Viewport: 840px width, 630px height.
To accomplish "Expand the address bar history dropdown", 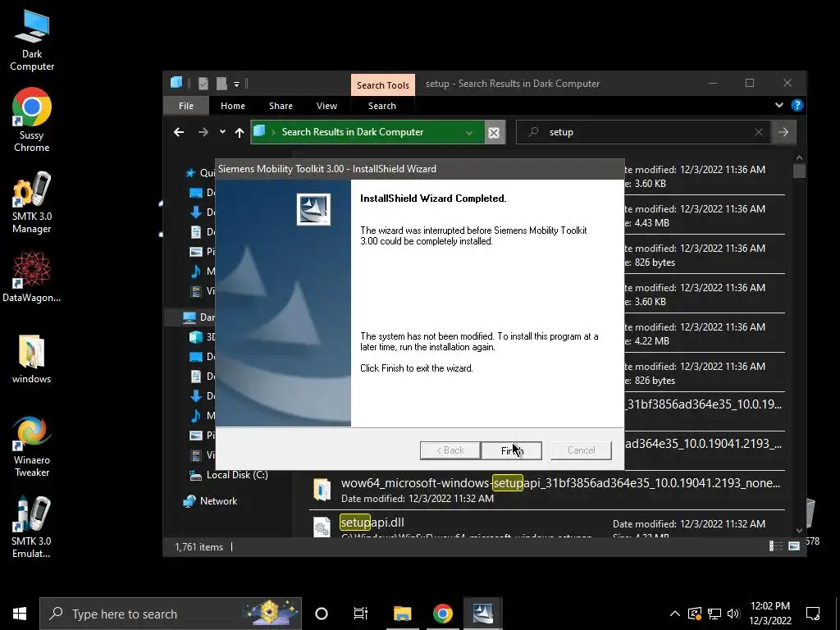I will click(469, 132).
